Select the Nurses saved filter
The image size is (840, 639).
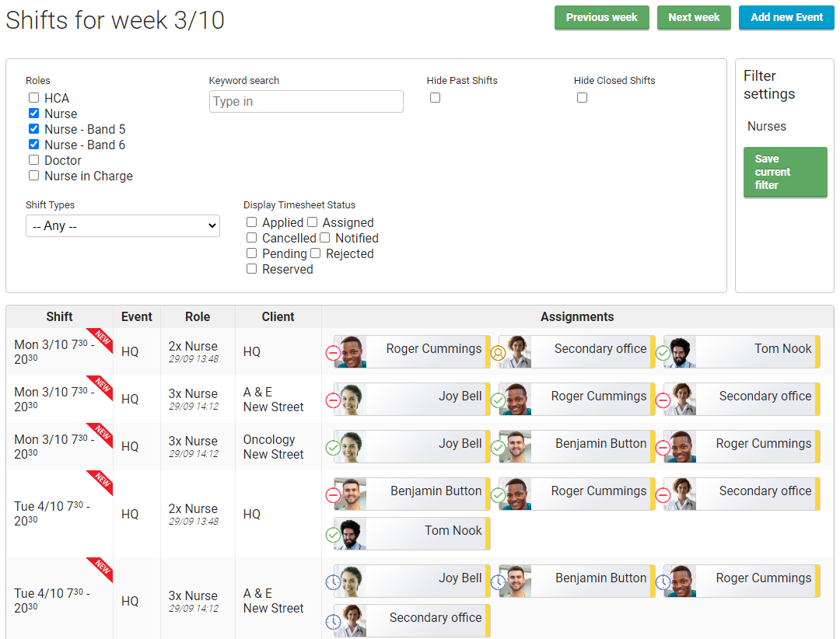[767, 127]
